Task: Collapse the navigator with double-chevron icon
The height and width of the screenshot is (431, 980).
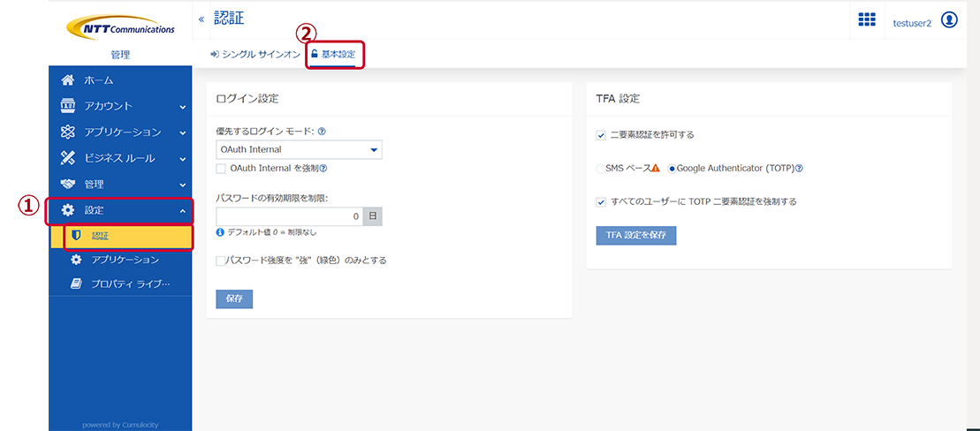Action: click(x=201, y=19)
